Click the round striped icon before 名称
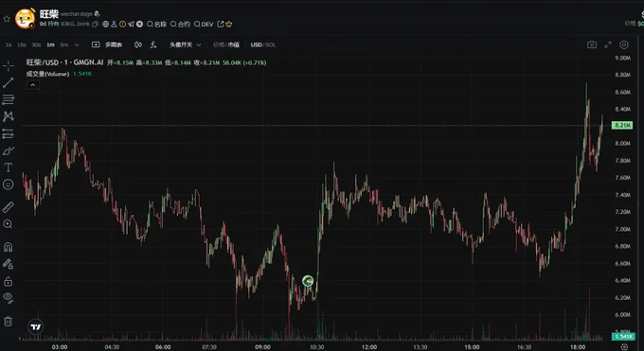This screenshot has width=644, height=351. click(139, 25)
